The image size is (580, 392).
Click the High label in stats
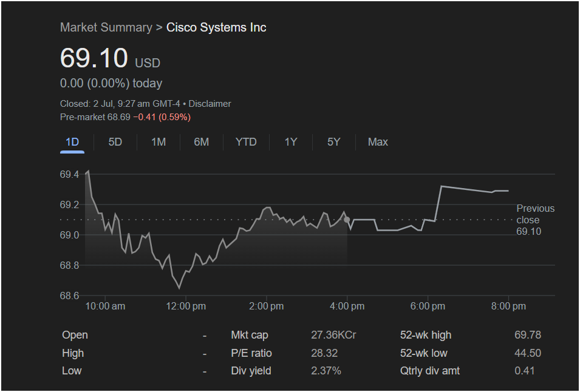[73, 353]
